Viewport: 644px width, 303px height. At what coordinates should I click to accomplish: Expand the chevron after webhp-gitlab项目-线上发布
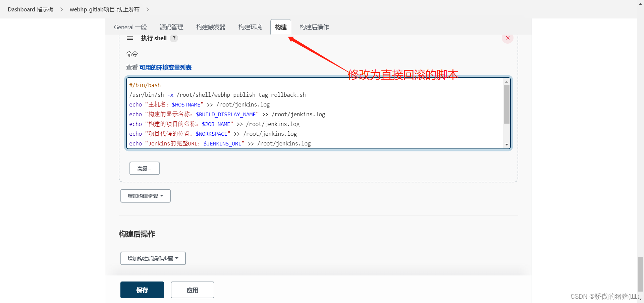point(148,9)
